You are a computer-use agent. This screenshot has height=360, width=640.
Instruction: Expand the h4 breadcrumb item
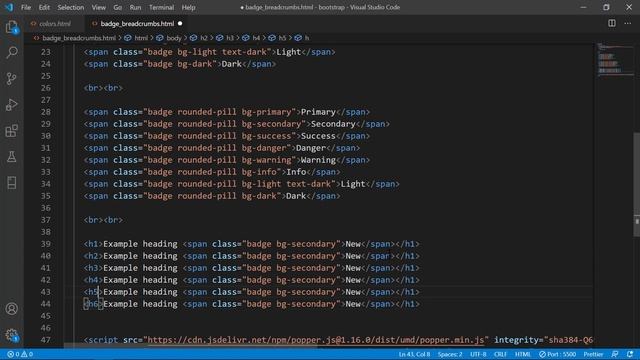[256, 38]
